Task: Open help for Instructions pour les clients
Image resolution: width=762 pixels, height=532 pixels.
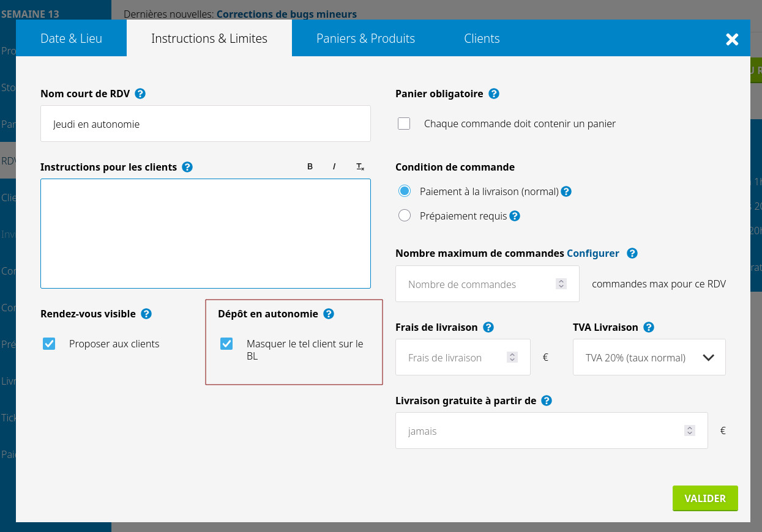Action: (187, 167)
